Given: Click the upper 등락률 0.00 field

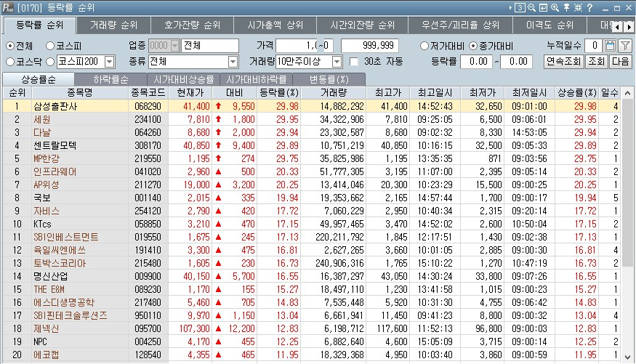Looking at the screenshot, I should coord(516,62).
